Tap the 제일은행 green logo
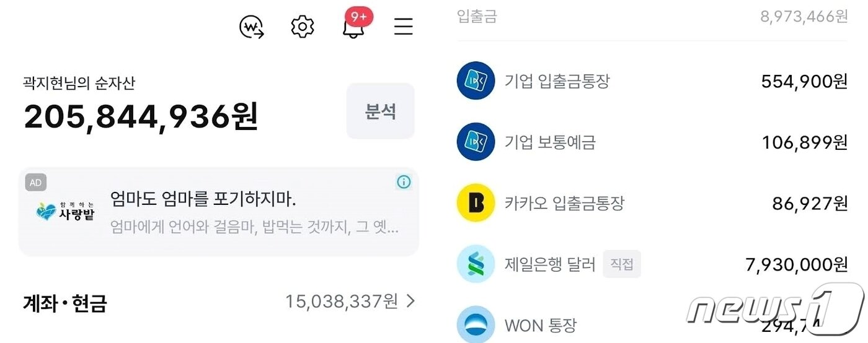The width and height of the screenshot is (868, 343). tap(476, 264)
